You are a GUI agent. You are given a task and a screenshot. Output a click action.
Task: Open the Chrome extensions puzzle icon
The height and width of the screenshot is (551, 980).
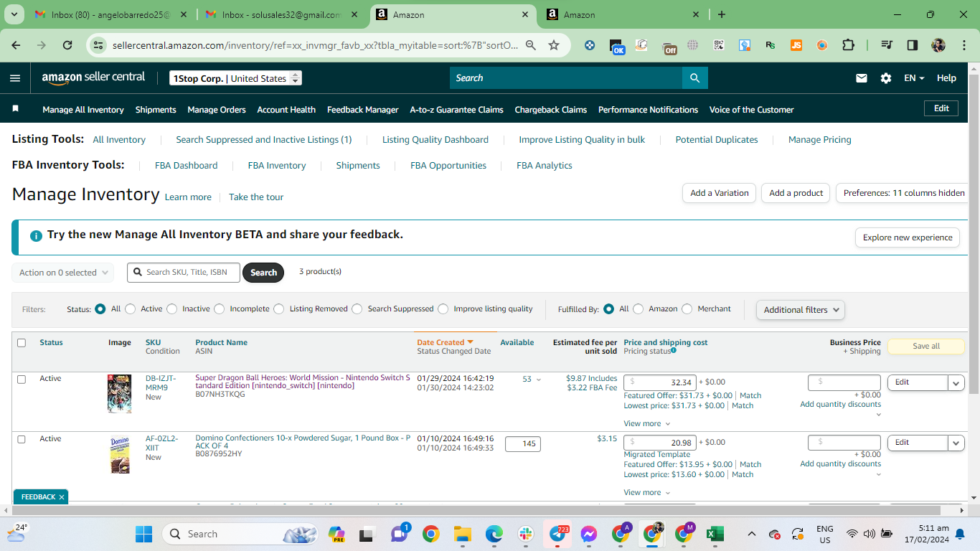pyautogui.click(x=848, y=45)
